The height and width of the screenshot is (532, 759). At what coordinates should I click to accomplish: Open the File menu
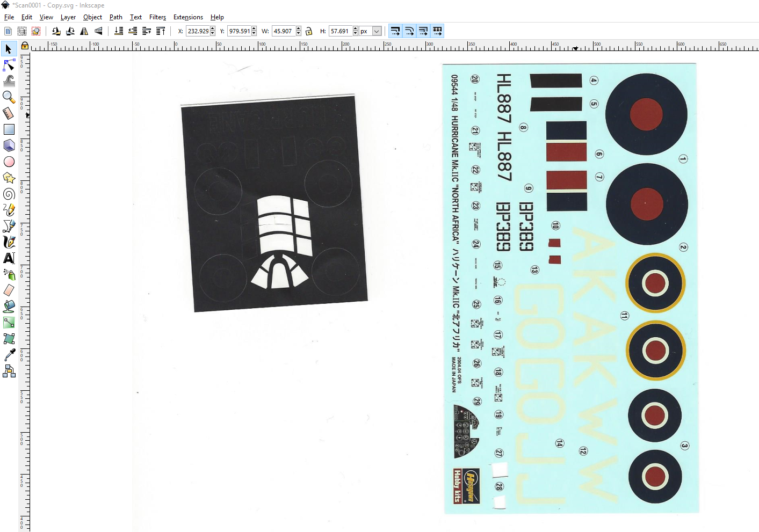pos(9,17)
